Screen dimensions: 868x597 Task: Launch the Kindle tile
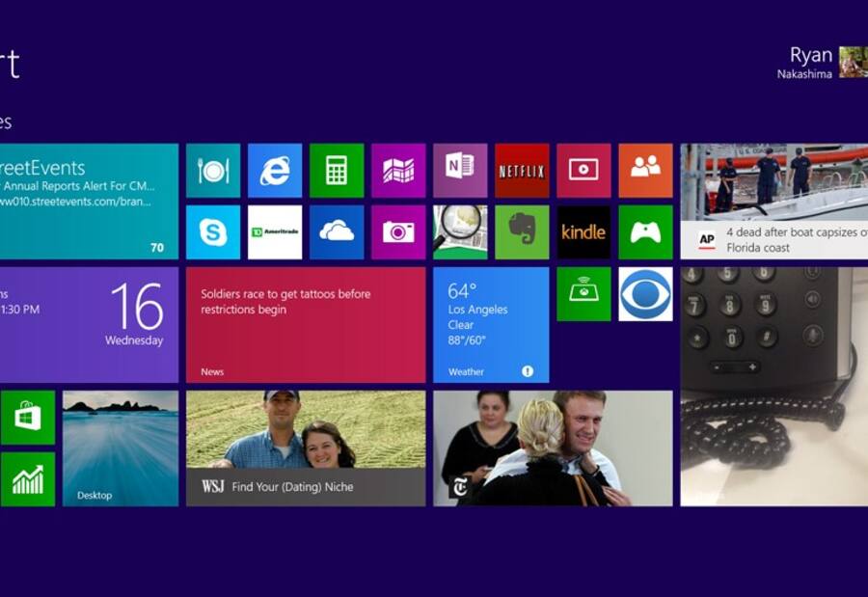583,232
